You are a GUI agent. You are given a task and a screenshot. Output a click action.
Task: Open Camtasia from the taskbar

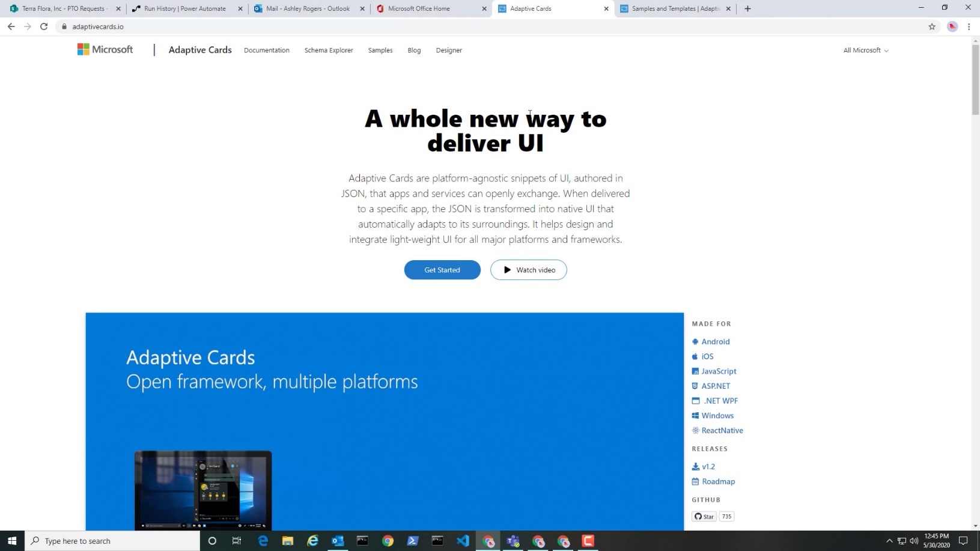[x=588, y=541]
